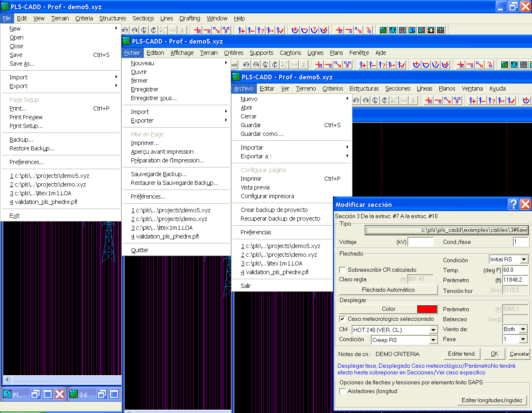Click Editar longitudes/rigidez button
This screenshot has height=413, width=532.
492,400
